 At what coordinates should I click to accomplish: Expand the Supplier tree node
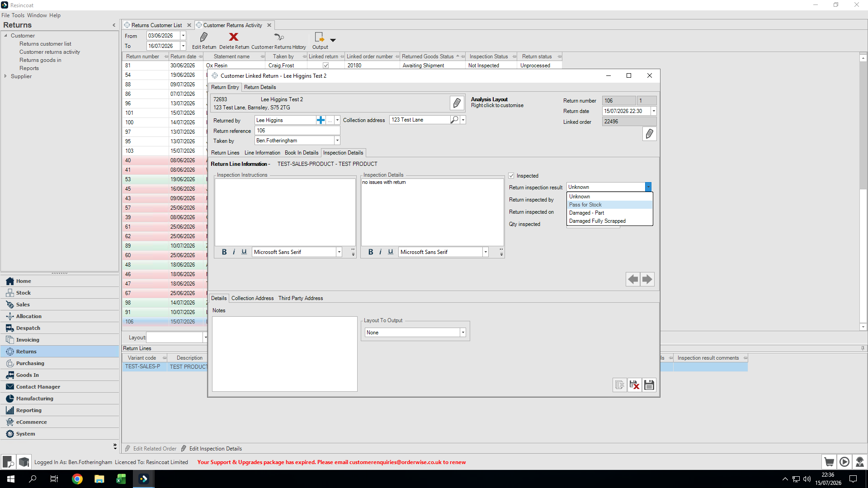coord(5,76)
